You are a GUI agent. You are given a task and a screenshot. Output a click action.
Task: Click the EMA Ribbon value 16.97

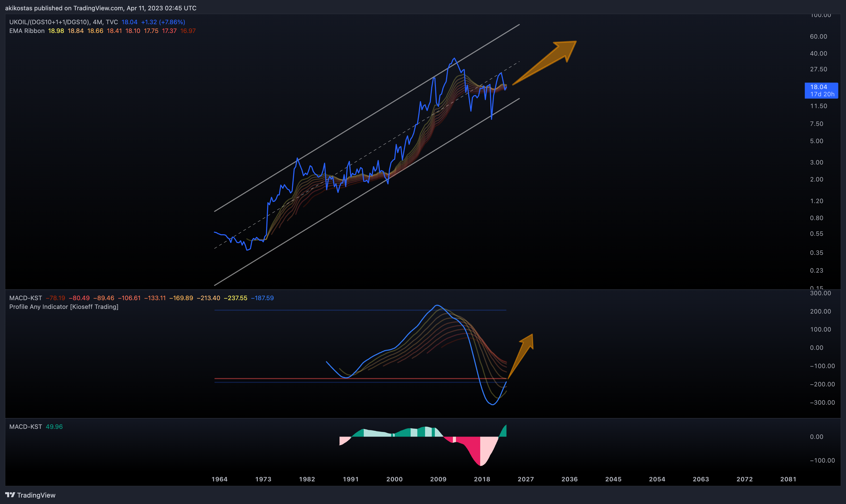tap(188, 31)
